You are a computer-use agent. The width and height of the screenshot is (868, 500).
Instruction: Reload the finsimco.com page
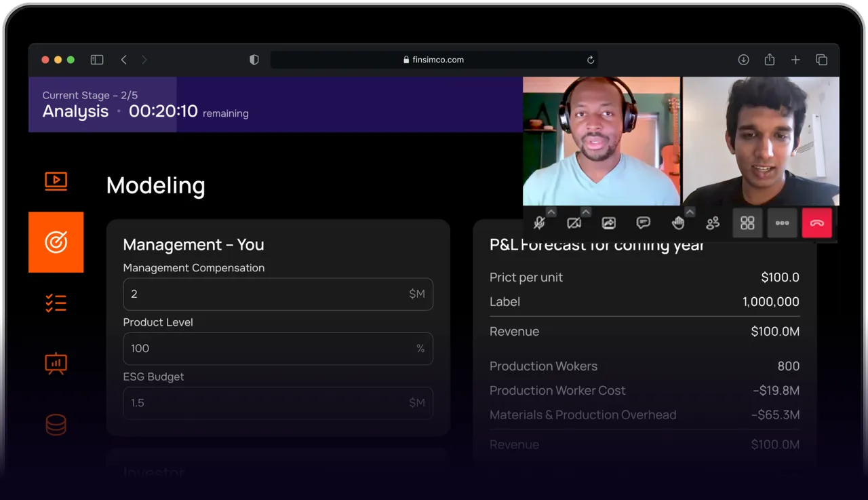[x=591, y=60]
